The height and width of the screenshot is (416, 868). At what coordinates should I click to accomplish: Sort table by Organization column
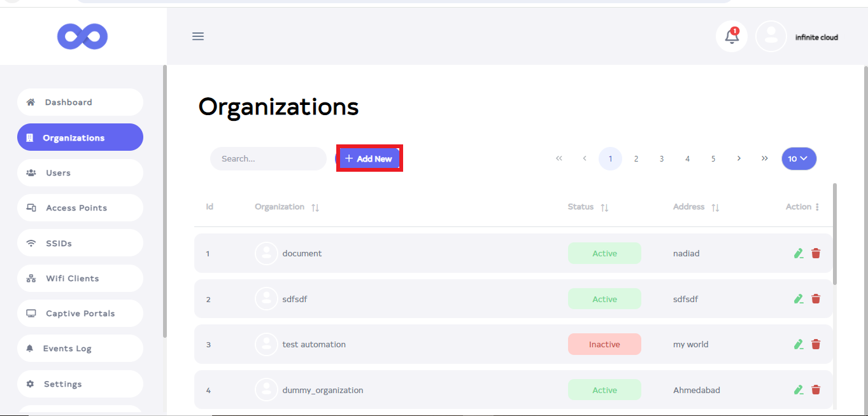(315, 207)
